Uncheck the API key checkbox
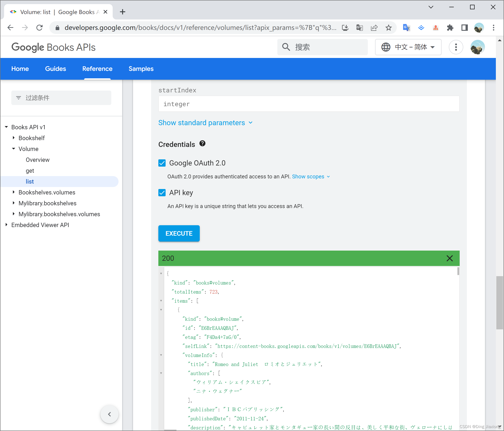 coord(162,193)
